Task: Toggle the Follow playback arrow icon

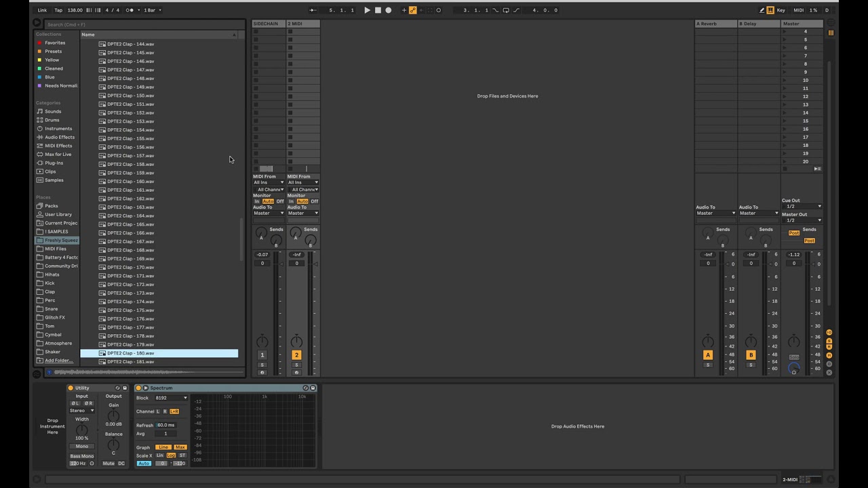Action: click(313, 10)
